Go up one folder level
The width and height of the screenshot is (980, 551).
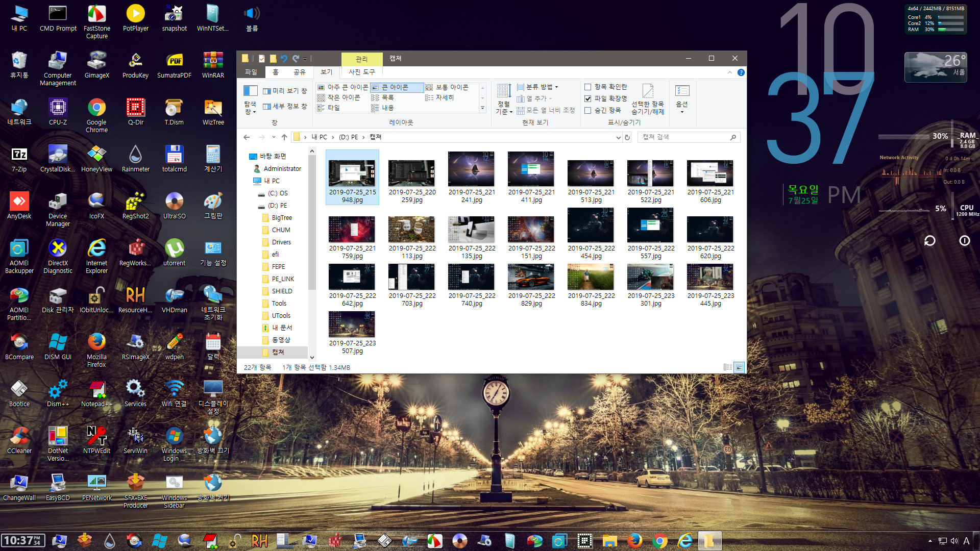tap(284, 137)
